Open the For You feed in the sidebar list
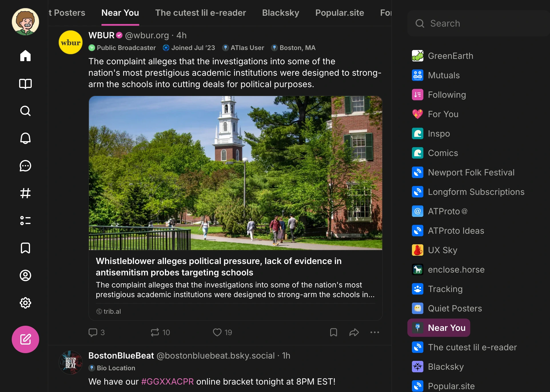 [x=435, y=114]
